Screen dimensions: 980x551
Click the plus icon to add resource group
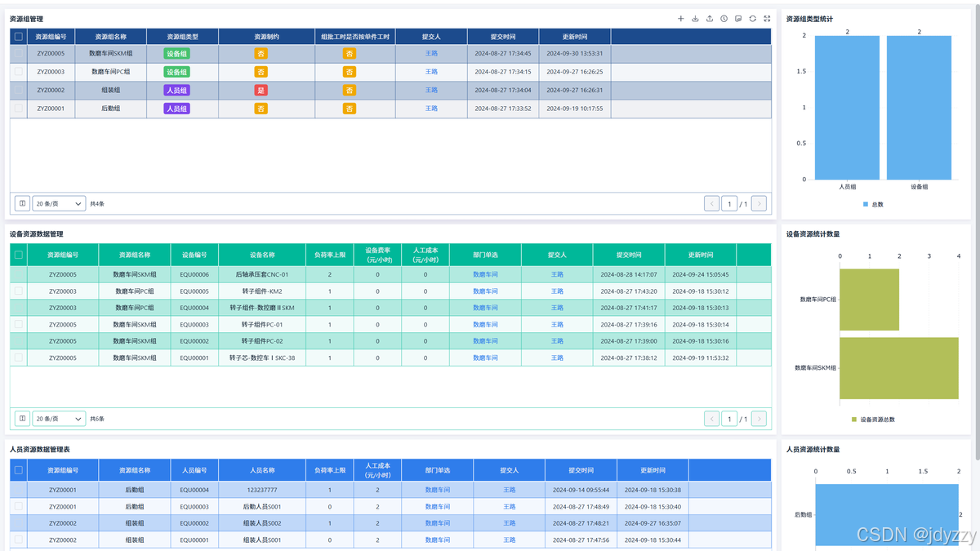click(x=681, y=19)
